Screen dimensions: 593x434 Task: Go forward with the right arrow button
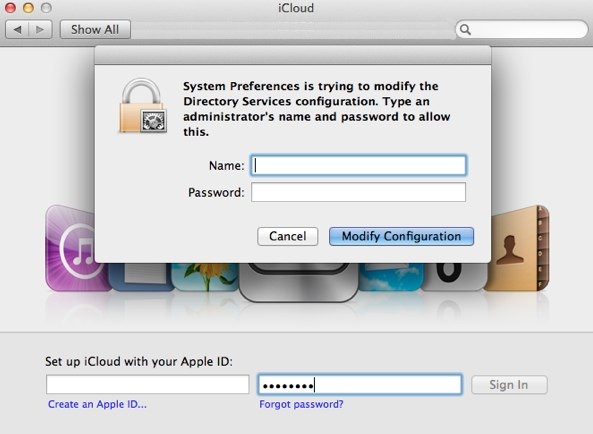[x=40, y=29]
